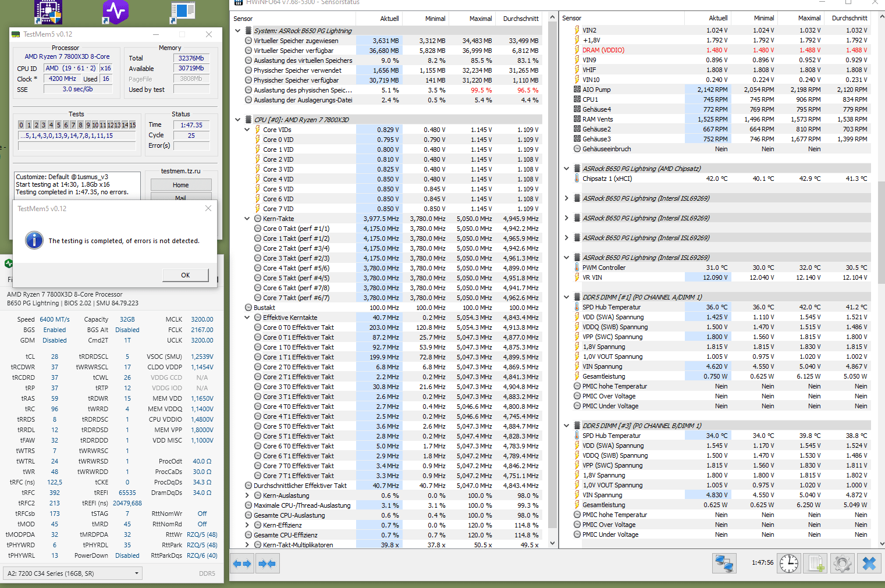Click the tREFI value 65535
This screenshot has height=588, width=885.
[127, 493]
